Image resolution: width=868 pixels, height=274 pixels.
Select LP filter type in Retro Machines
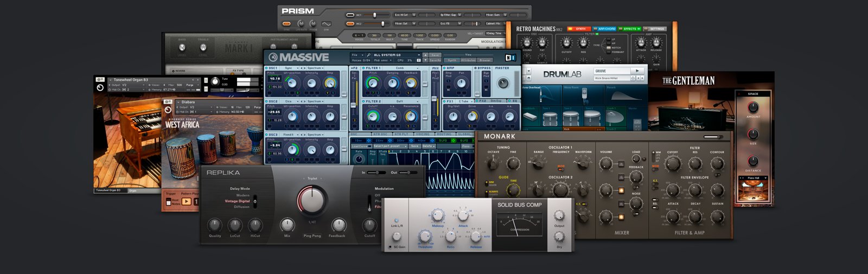609,39
